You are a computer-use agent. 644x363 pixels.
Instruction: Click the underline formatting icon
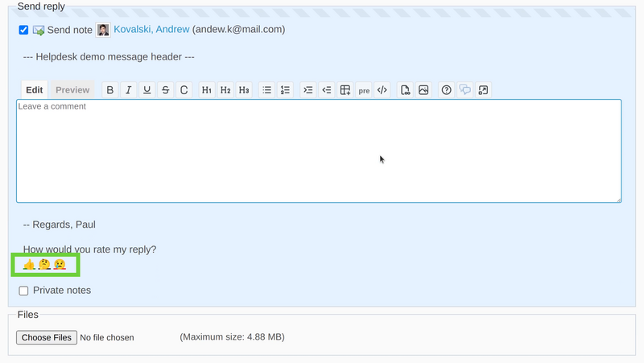point(147,90)
